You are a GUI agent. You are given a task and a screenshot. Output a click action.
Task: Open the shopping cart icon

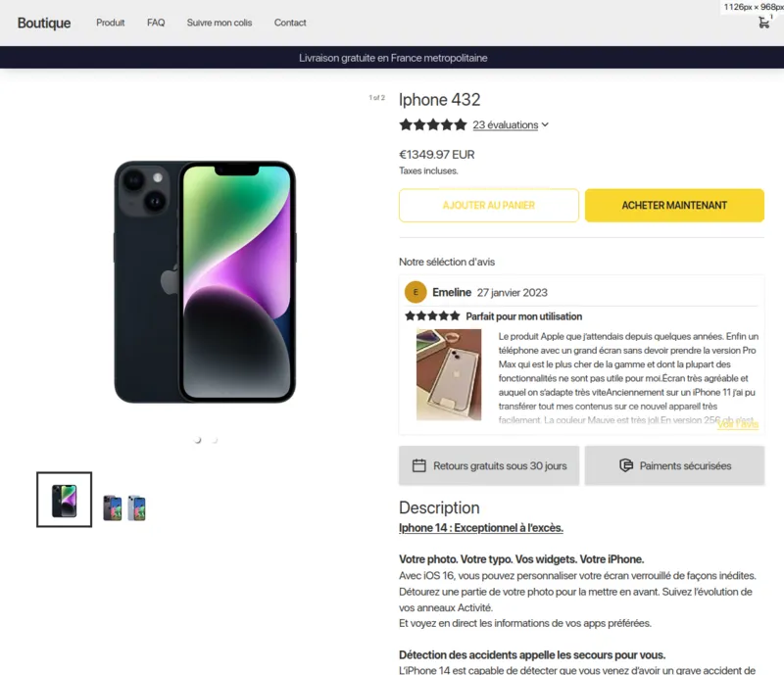764,23
